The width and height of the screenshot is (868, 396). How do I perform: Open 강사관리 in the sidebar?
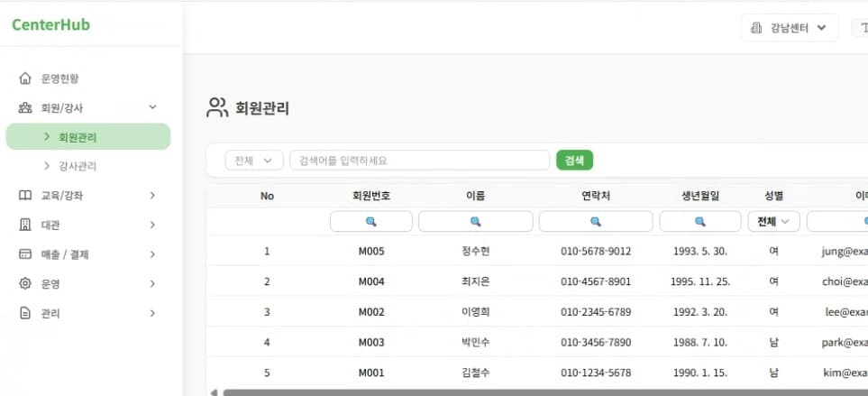coord(78,166)
